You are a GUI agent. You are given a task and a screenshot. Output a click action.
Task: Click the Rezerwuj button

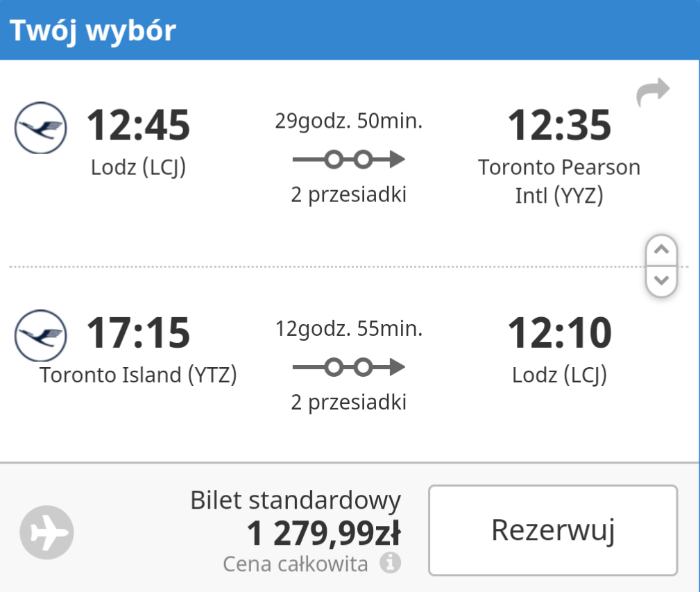[553, 530]
